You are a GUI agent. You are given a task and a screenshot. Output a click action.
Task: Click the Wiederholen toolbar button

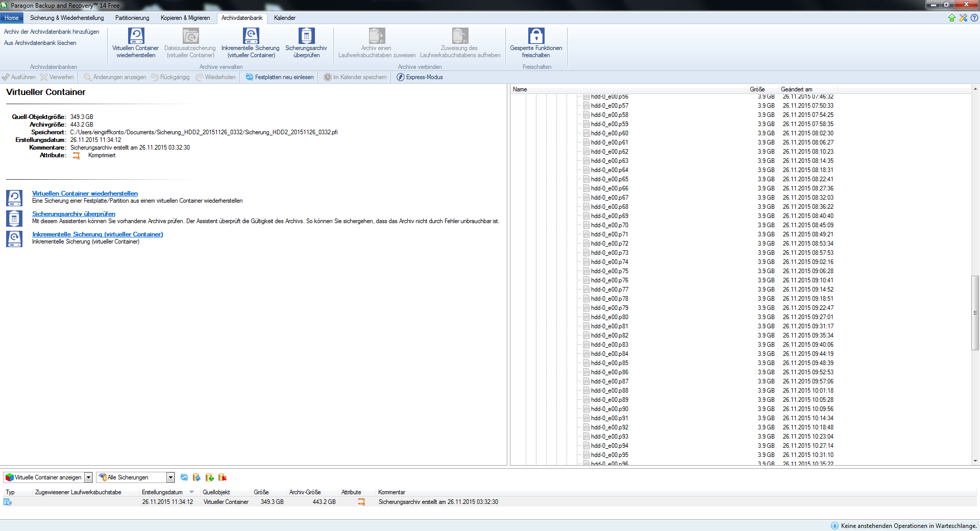(x=215, y=77)
